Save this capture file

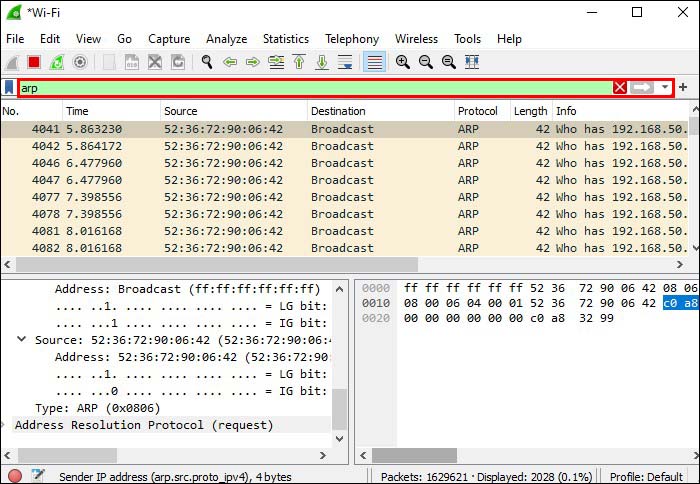point(132,62)
